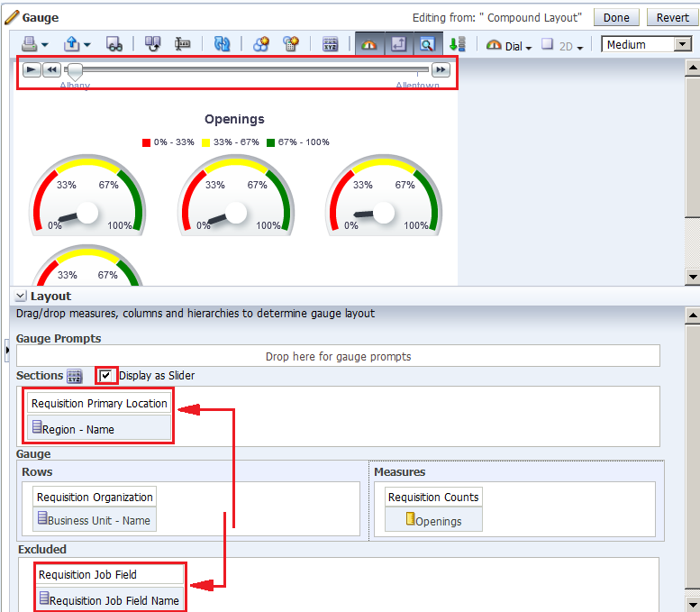
Task: Select Requisition Organization heading
Action: point(95,497)
